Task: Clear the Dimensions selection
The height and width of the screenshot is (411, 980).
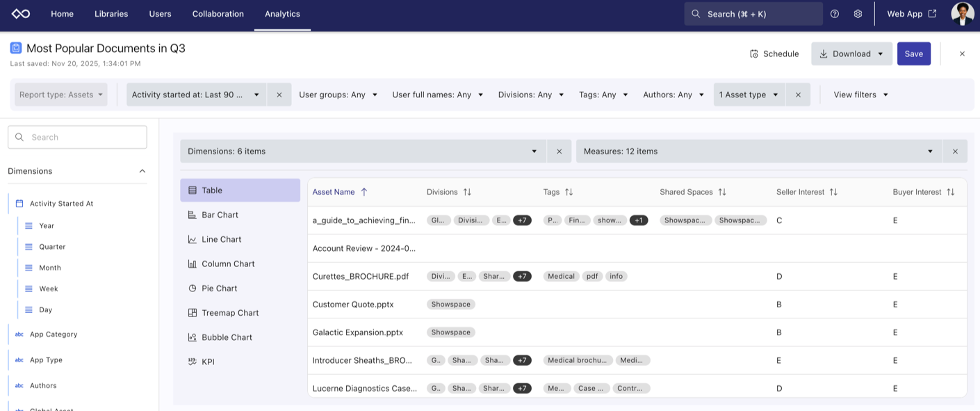Action: click(559, 152)
